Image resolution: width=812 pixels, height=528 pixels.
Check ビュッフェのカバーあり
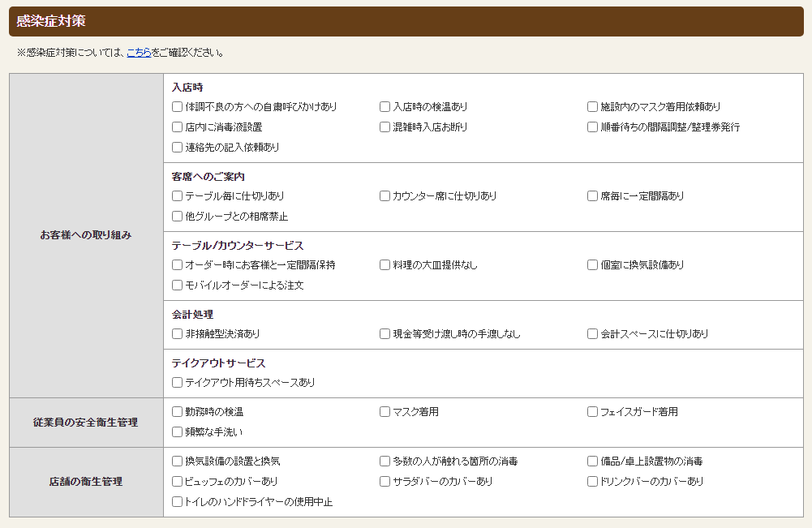177,481
